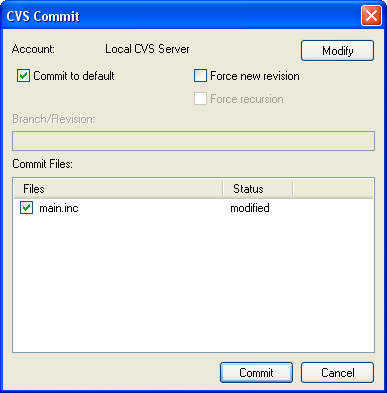Click the Modify account button

click(337, 51)
